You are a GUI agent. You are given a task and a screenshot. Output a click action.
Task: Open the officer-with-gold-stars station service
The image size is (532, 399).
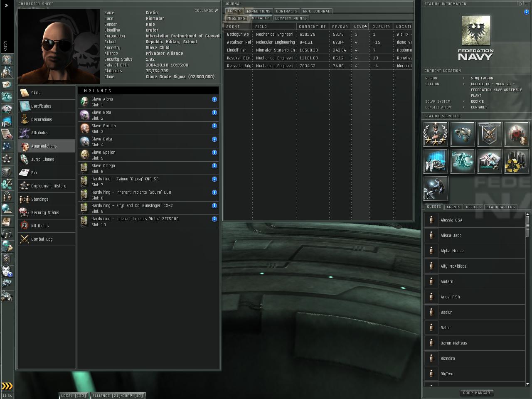point(435,134)
